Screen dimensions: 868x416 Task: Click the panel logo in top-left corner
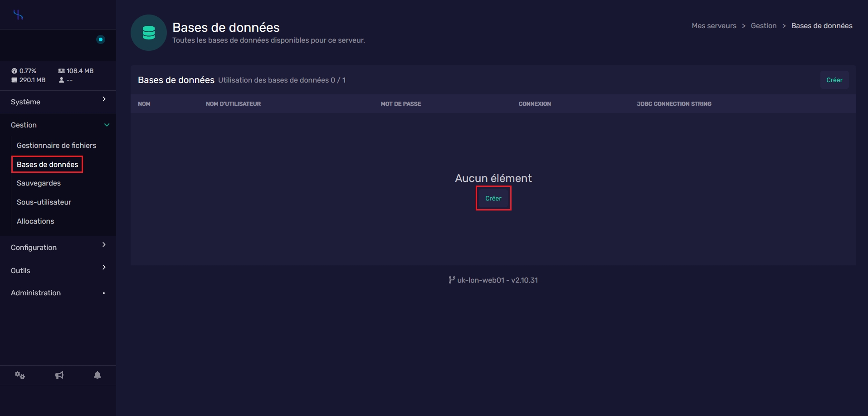tap(18, 15)
